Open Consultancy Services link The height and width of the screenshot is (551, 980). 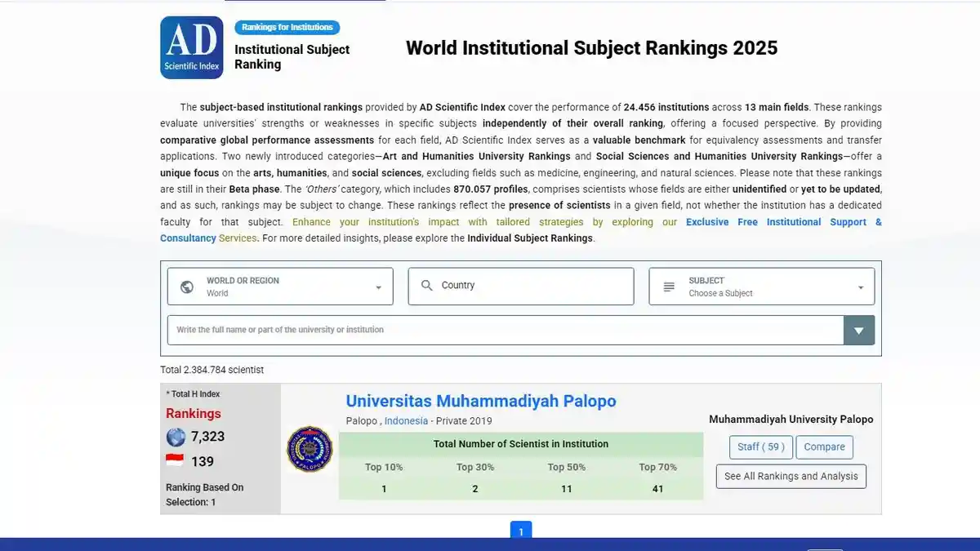[x=209, y=238]
